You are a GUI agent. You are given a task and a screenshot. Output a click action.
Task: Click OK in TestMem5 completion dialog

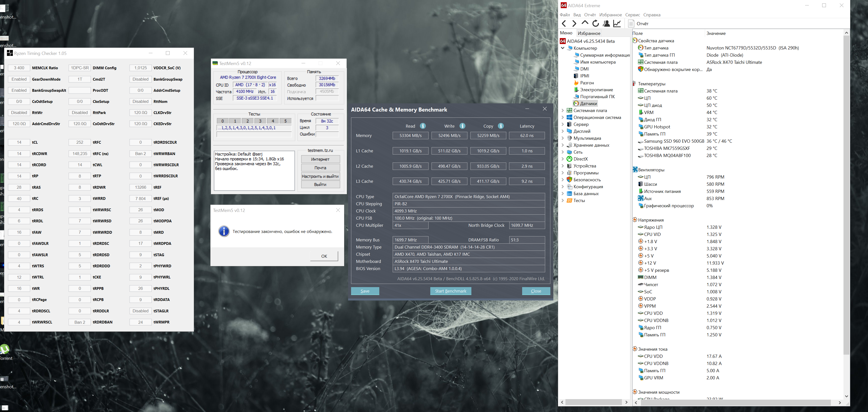(x=324, y=256)
